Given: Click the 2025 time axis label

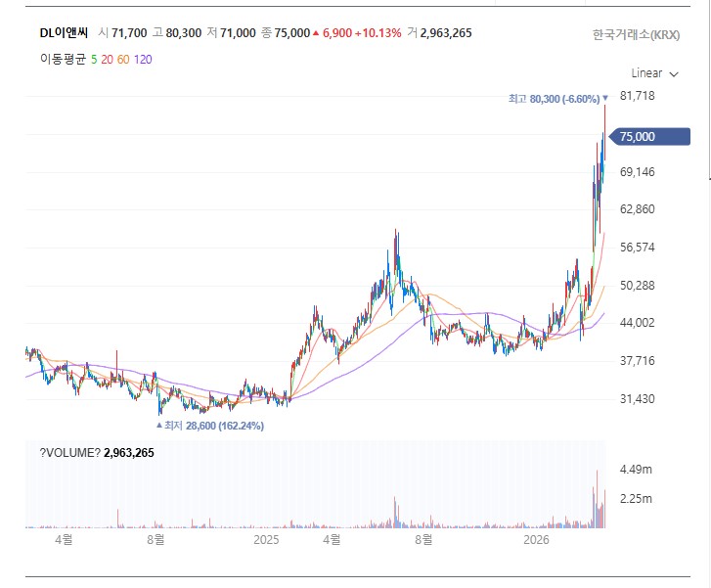Looking at the screenshot, I should coord(266,540).
